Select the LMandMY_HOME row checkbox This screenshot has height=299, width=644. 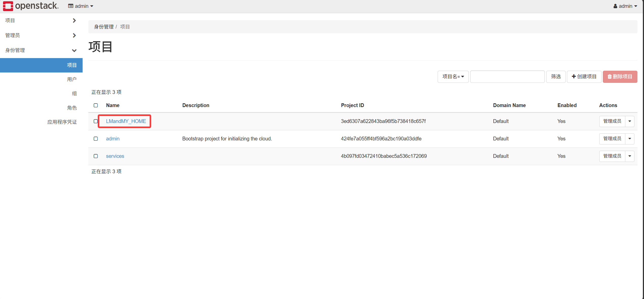pos(96,121)
